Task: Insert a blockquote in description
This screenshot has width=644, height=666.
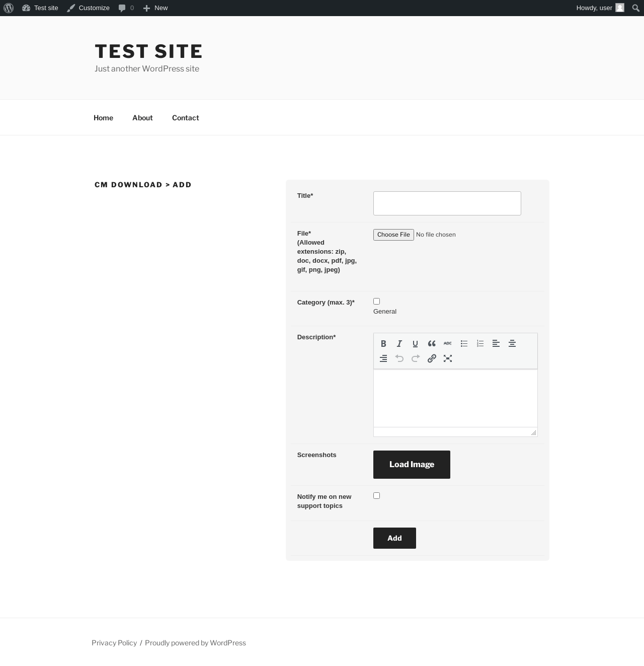Action: pyautogui.click(x=432, y=343)
